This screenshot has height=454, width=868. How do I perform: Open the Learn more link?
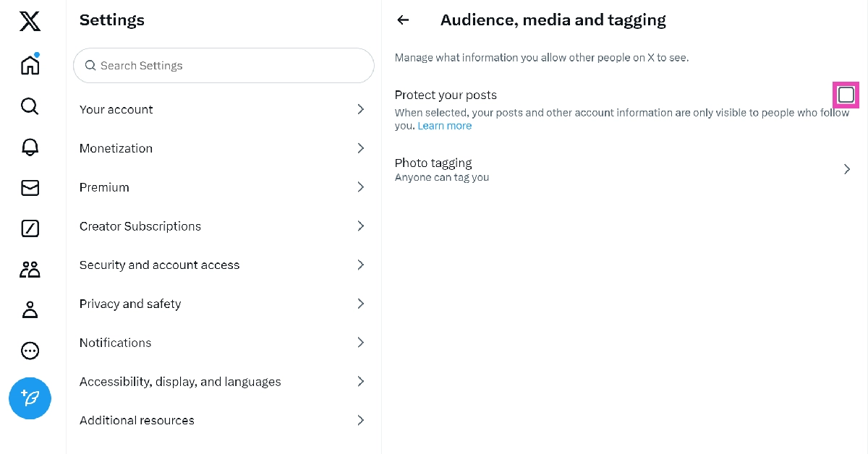[x=444, y=126]
